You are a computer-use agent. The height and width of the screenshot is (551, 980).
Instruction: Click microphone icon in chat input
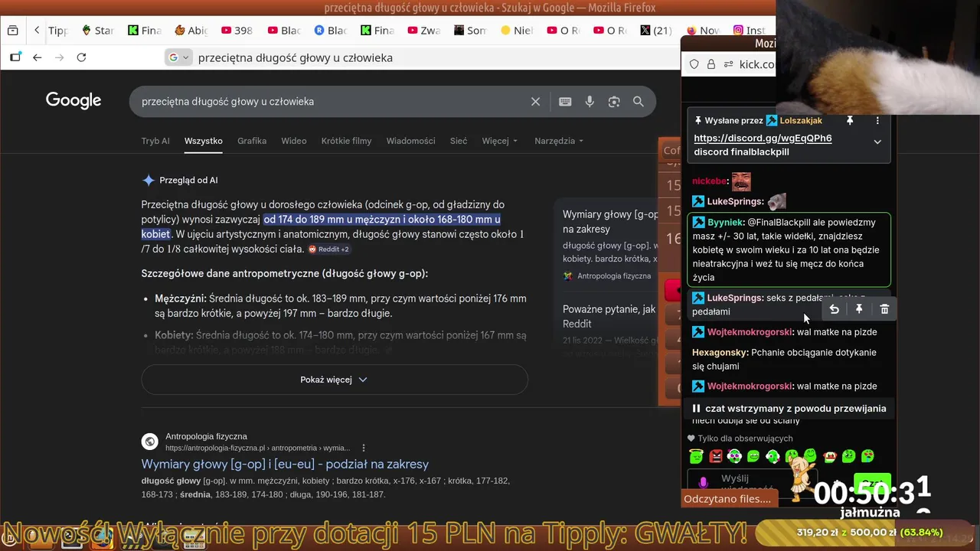(704, 484)
